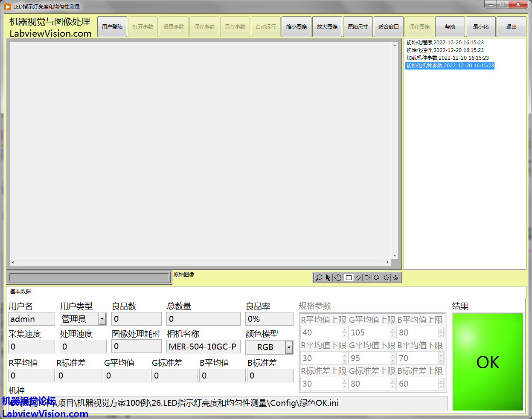Choose the rectangle ROI tool
The image size is (532, 419).
coord(349,278)
